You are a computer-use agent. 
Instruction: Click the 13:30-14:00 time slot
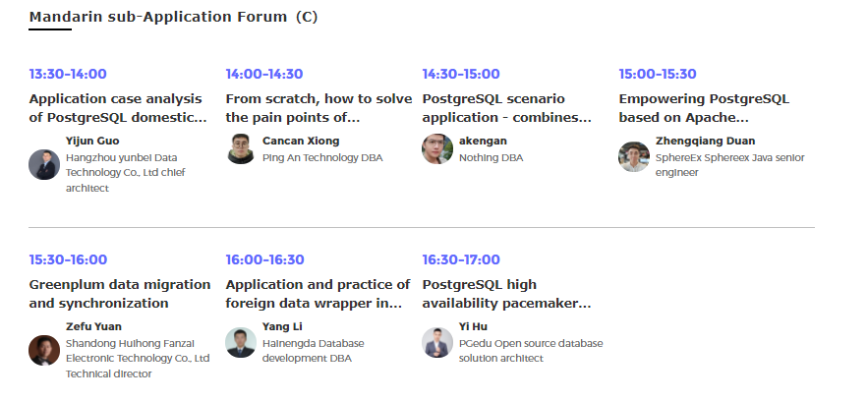68,74
